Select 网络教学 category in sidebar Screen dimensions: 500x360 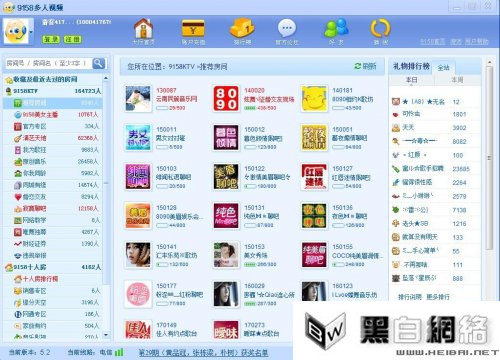coord(53,220)
